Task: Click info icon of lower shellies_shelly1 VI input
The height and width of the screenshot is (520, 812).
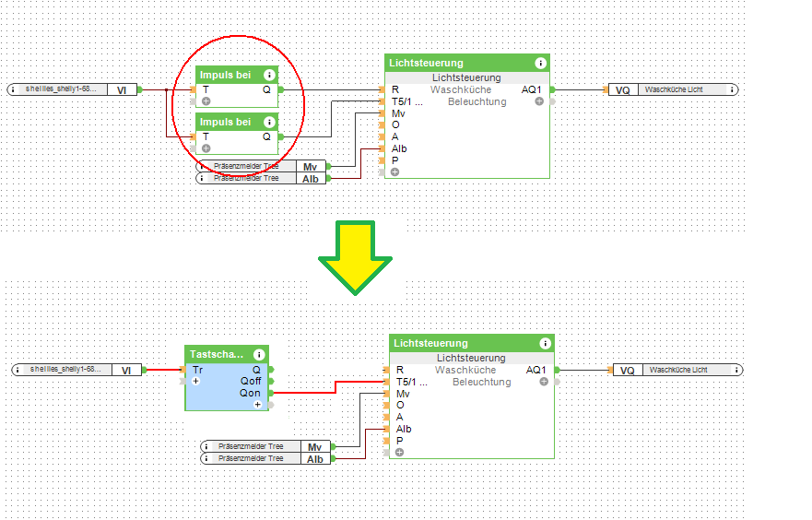Action: coord(18,370)
